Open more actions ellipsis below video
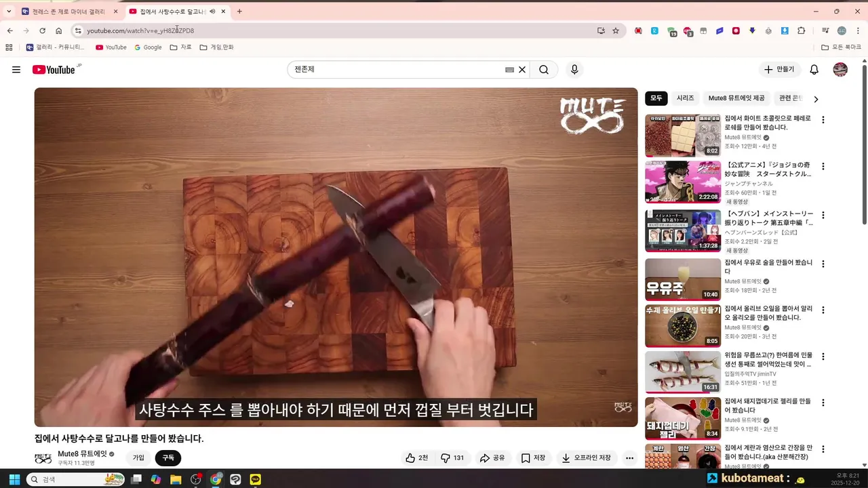 629,458
